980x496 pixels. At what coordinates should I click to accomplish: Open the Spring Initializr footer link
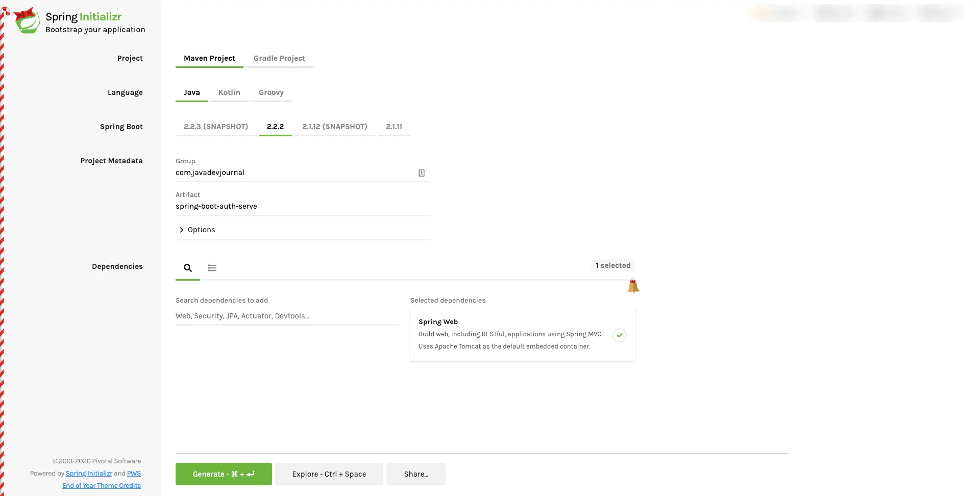[89, 474]
